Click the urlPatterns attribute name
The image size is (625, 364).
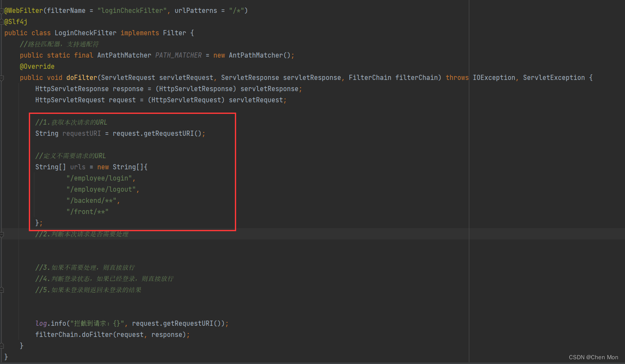[196, 10]
